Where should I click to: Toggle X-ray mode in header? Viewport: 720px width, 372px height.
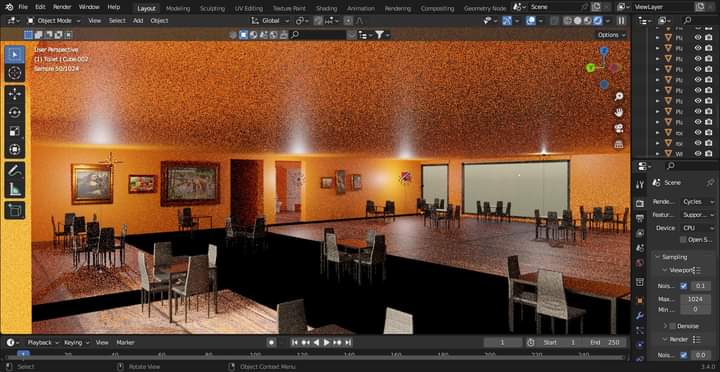pyautogui.click(x=554, y=21)
